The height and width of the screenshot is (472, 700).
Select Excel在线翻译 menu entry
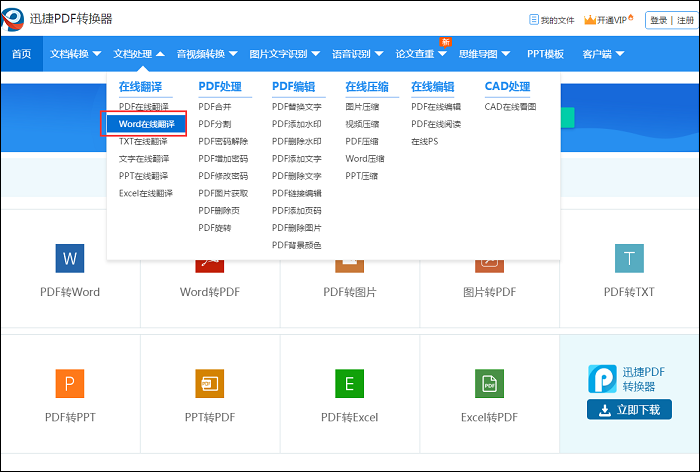point(146,193)
